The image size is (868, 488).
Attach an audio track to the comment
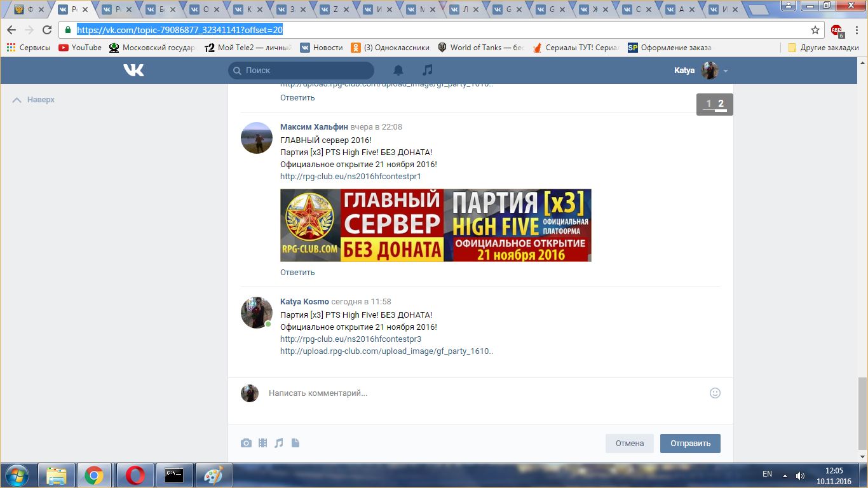pos(279,444)
